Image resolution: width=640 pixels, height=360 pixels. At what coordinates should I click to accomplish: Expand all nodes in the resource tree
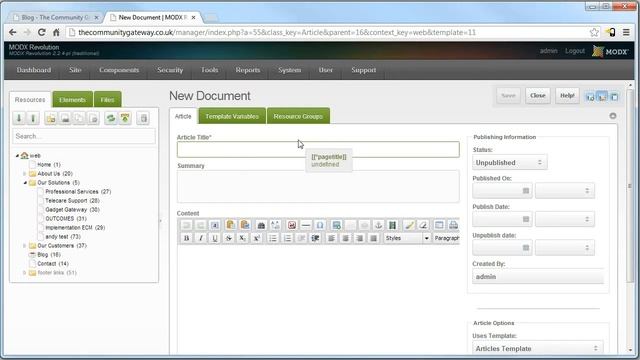point(19,118)
